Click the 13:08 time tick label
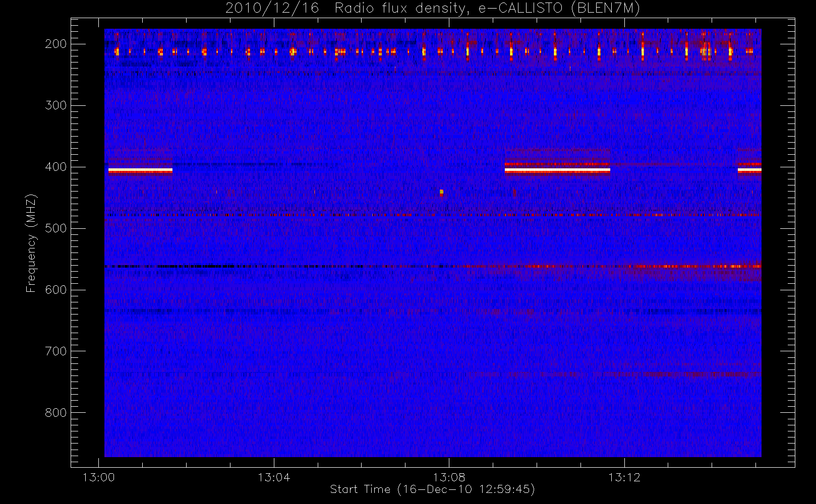This screenshot has height=504, width=816. point(449,477)
